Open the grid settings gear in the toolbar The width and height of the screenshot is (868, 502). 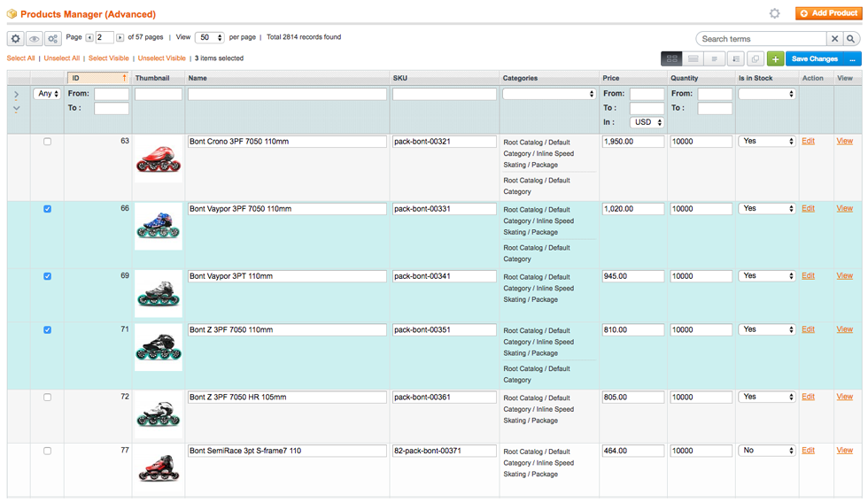point(16,38)
